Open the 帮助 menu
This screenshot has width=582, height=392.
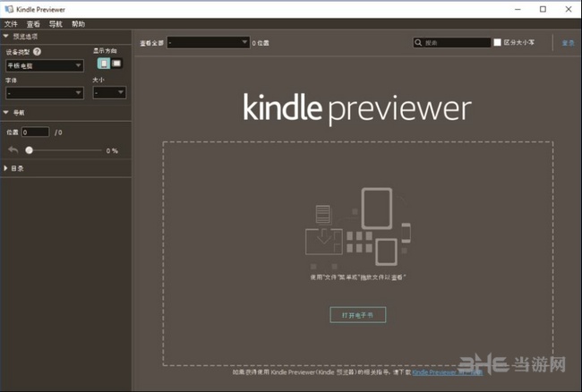click(x=78, y=24)
